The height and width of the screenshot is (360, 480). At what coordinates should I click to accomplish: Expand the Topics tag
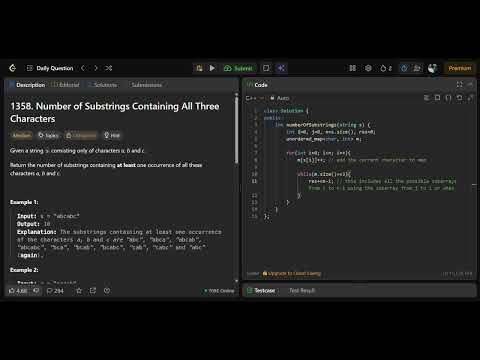click(x=48, y=135)
